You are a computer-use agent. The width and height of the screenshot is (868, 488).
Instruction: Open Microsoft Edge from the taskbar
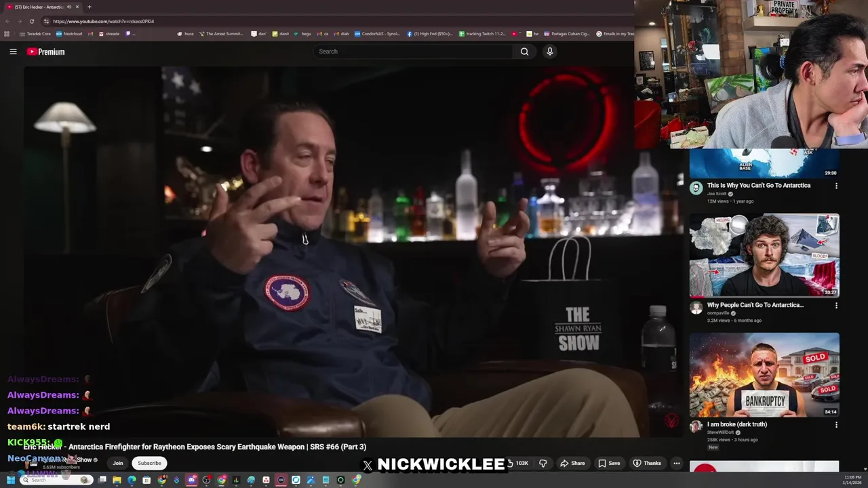tap(132, 480)
